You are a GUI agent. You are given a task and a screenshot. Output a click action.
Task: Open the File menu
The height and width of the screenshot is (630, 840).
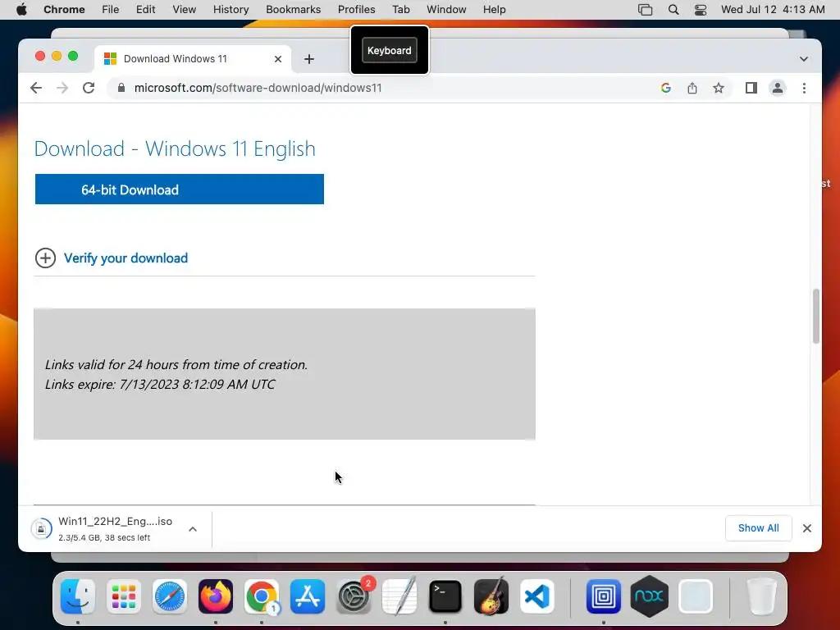[x=111, y=10]
